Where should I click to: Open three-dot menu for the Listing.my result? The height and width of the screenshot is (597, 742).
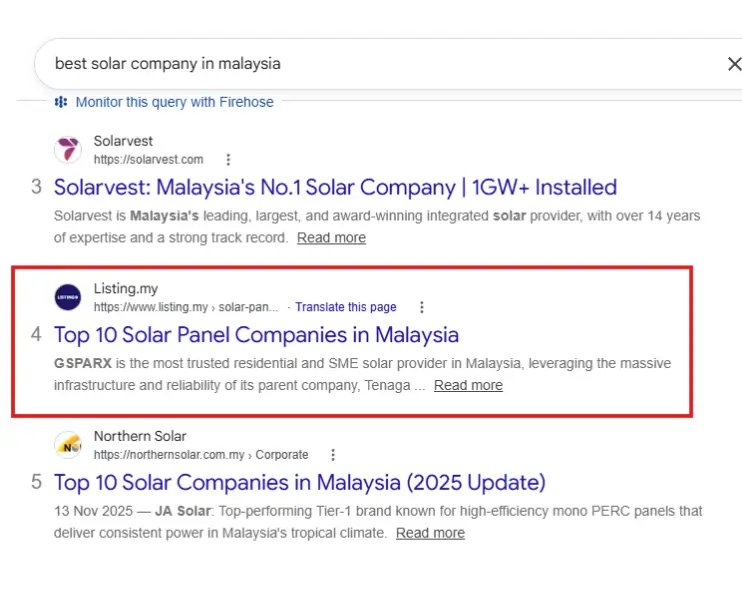[422, 307]
